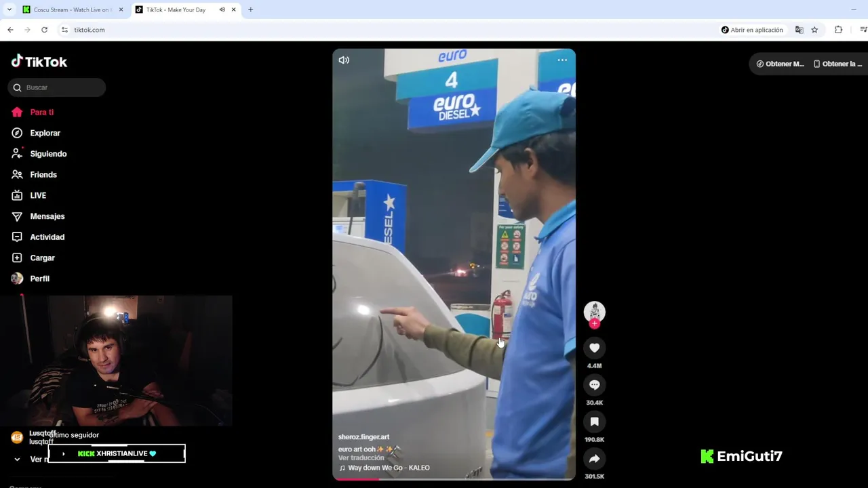
Task: Click the lusqtoff follower avatar
Action: [17, 437]
